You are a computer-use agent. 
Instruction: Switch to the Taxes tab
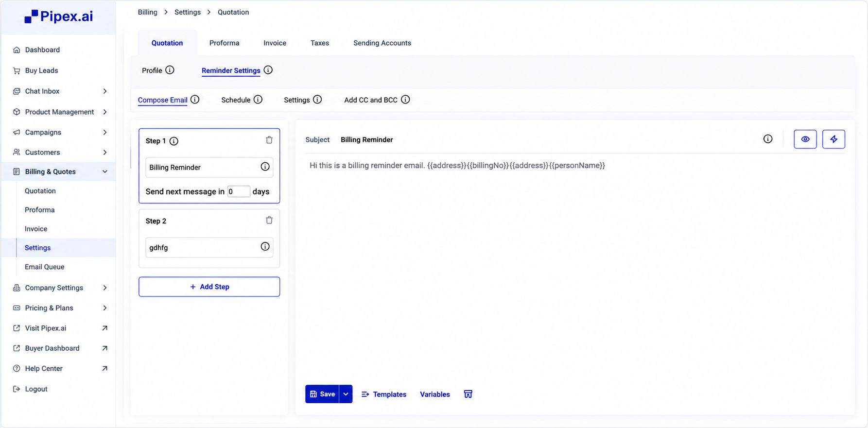[x=320, y=43]
